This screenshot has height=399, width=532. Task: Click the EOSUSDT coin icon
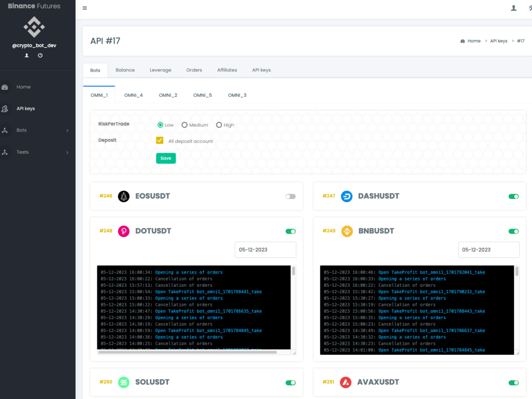[x=123, y=196]
